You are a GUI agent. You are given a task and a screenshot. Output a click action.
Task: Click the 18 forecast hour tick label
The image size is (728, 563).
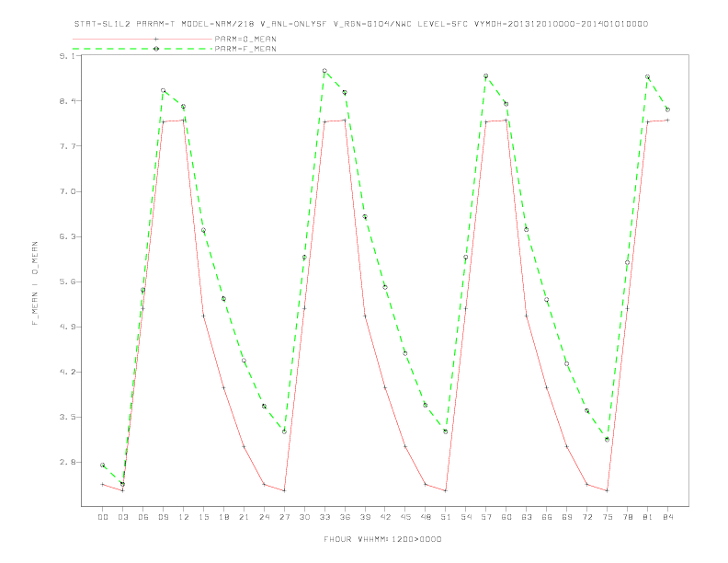tap(223, 517)
